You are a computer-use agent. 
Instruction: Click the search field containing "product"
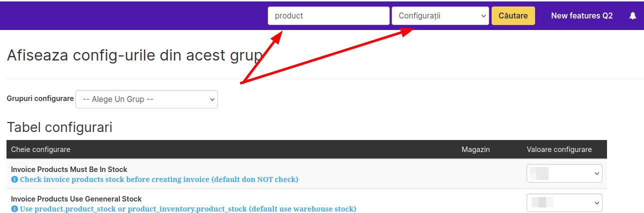pos(329,15)
